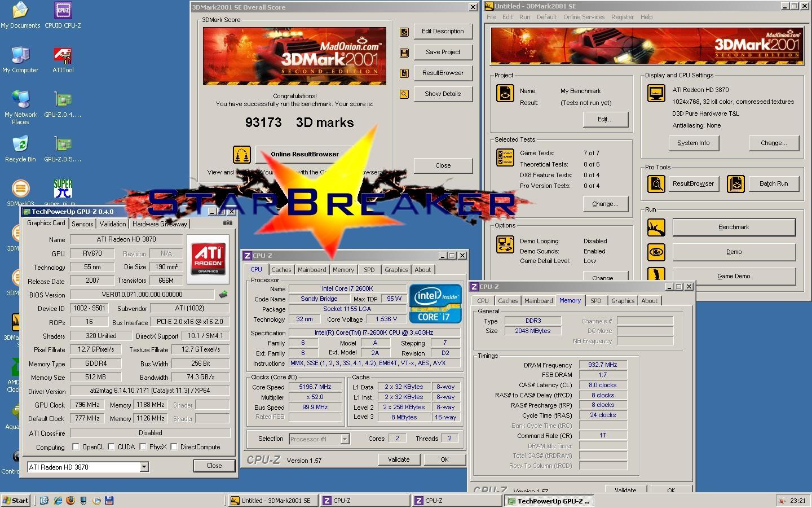Open 3DMark03 desktop shortcut

[x=20, y=192]
